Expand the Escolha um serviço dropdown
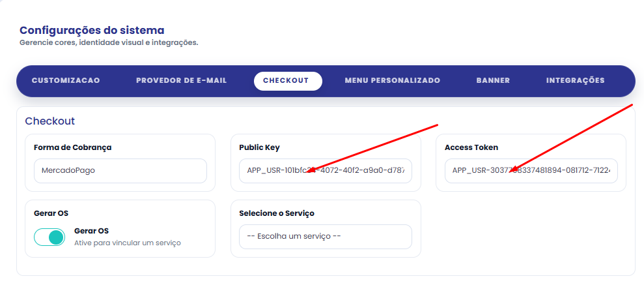The image size is (644, 287). coord(326,236)
